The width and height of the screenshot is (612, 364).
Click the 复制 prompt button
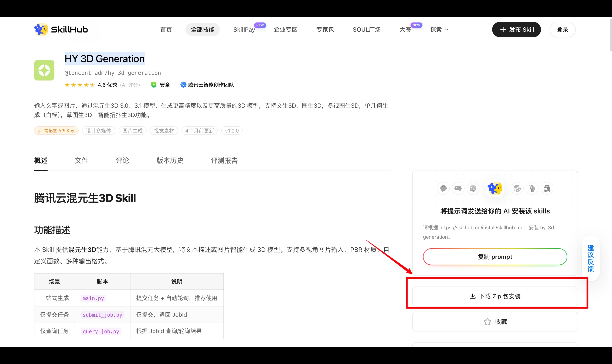tap(495, 257)
